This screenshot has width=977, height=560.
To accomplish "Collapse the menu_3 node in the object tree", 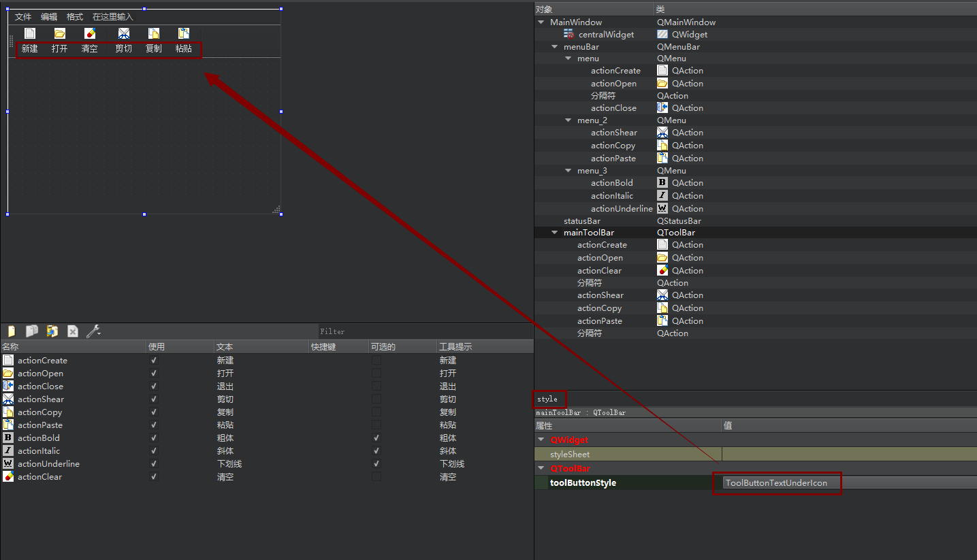I will click(568, 171).
